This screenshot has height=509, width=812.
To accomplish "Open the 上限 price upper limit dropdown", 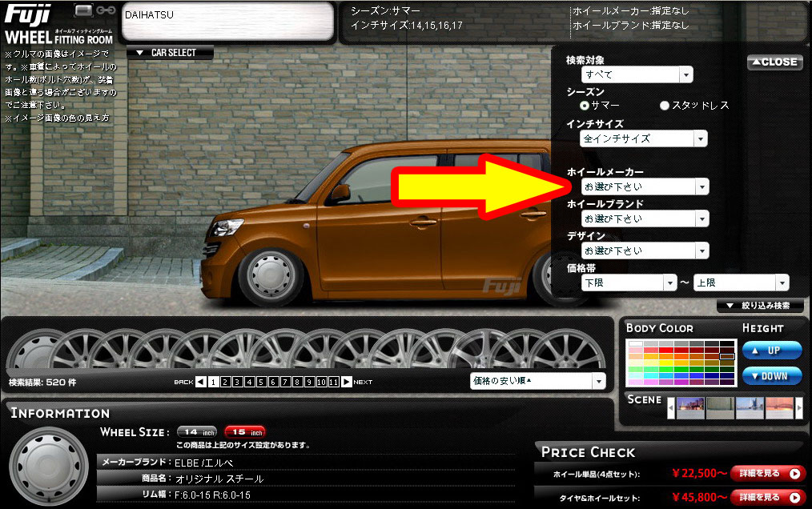I will 741,283.
